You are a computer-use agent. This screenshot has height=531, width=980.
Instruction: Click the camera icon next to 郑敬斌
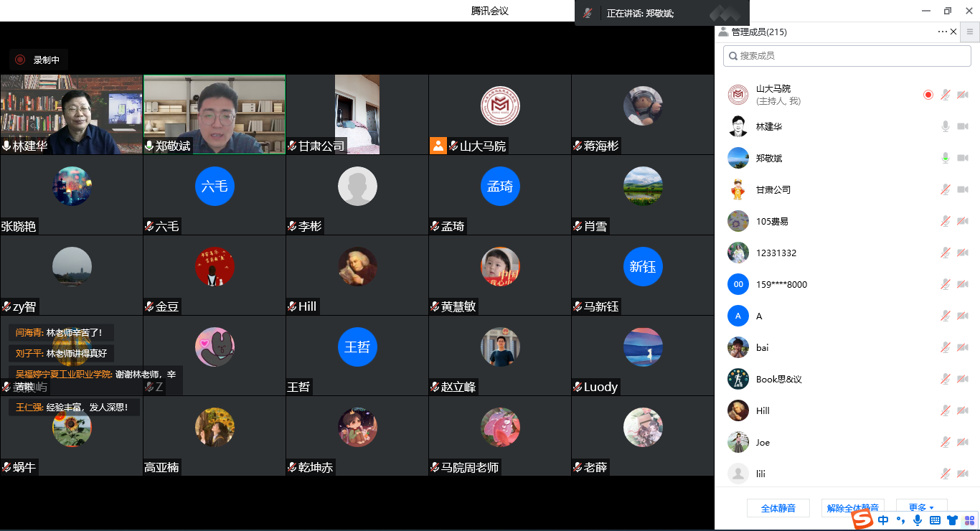click(963, 158)
